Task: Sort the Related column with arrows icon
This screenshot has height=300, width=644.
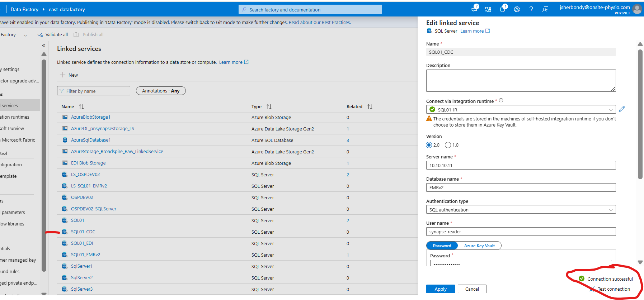Action: [x=370, y=107]
